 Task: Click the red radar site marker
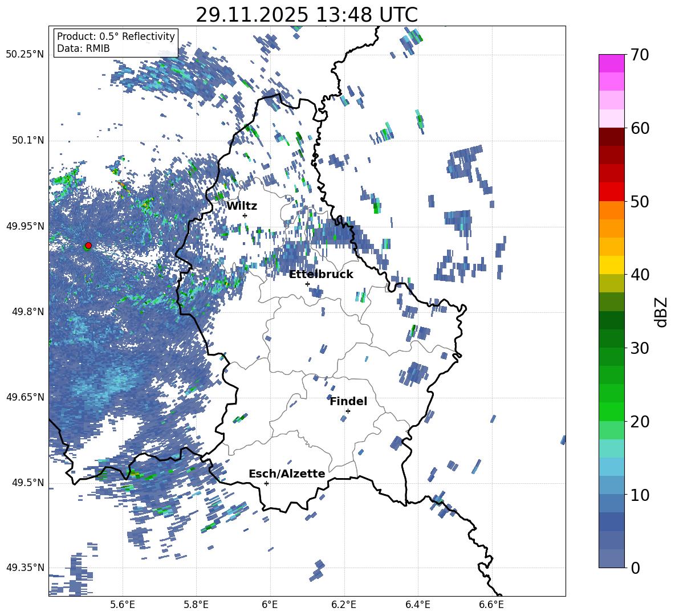pos(88,245)
